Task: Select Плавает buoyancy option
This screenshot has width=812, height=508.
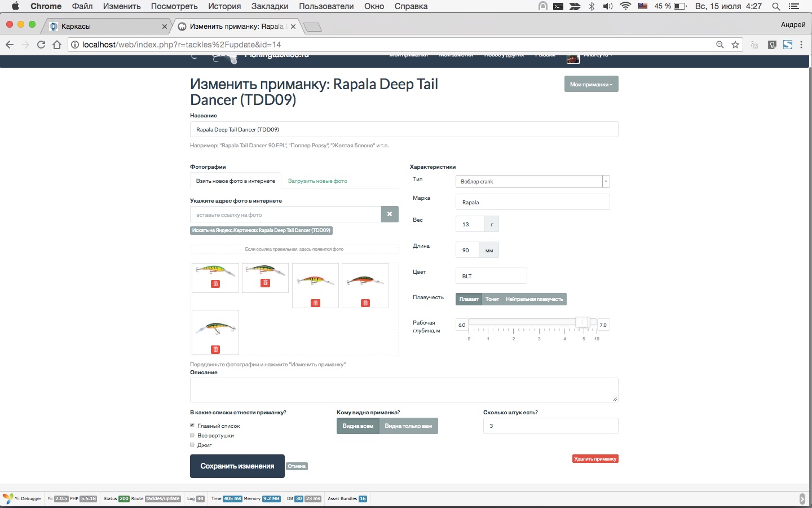Action: 469,299
